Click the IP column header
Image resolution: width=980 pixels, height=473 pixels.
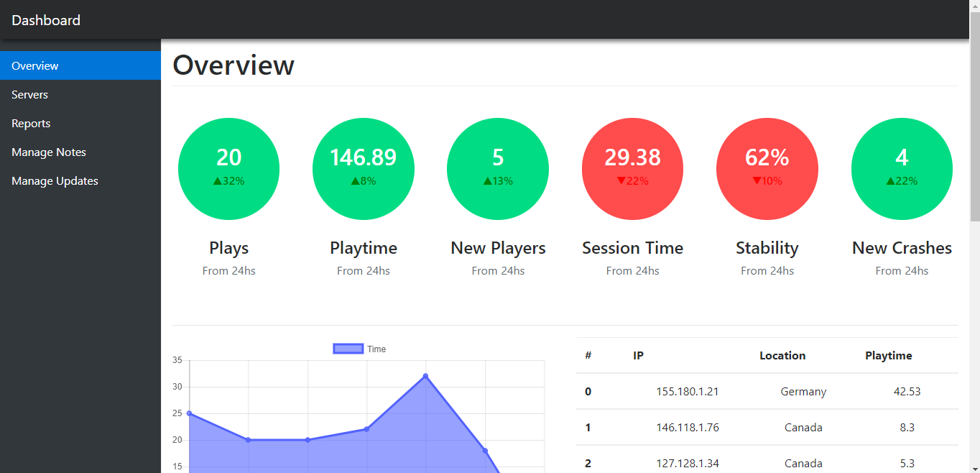coord(638,355)
